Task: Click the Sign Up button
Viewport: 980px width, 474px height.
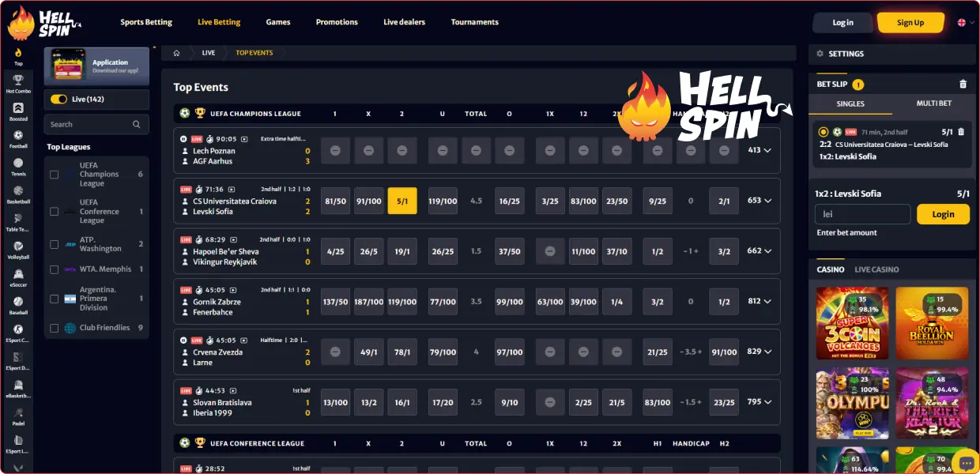Action: coord(910,23)
